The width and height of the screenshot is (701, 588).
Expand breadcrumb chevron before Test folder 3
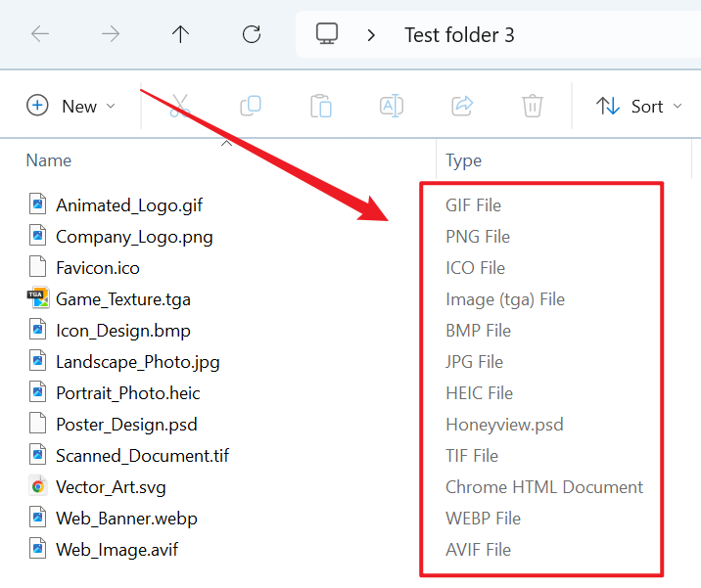[x=371, y=34]
